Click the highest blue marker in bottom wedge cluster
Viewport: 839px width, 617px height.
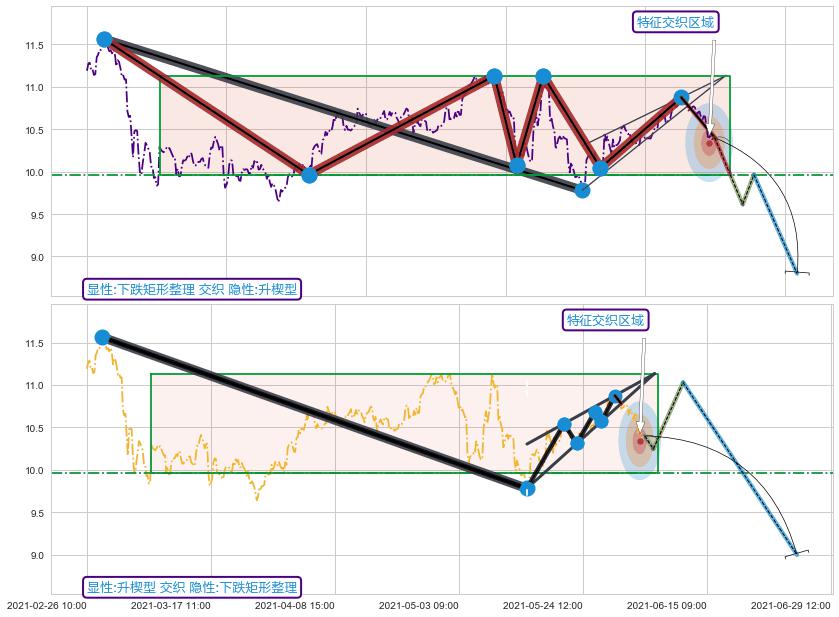coord(616,397)
